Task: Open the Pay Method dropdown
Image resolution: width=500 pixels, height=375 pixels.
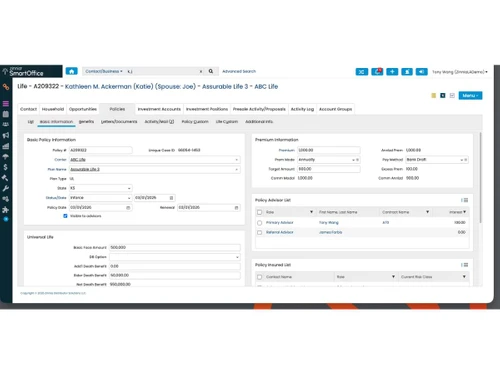Action: [x=462, y=160]
